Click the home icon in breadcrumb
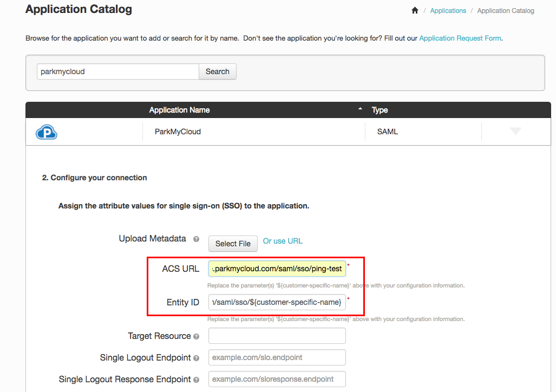The image size is (556, 392). point(415,11)
